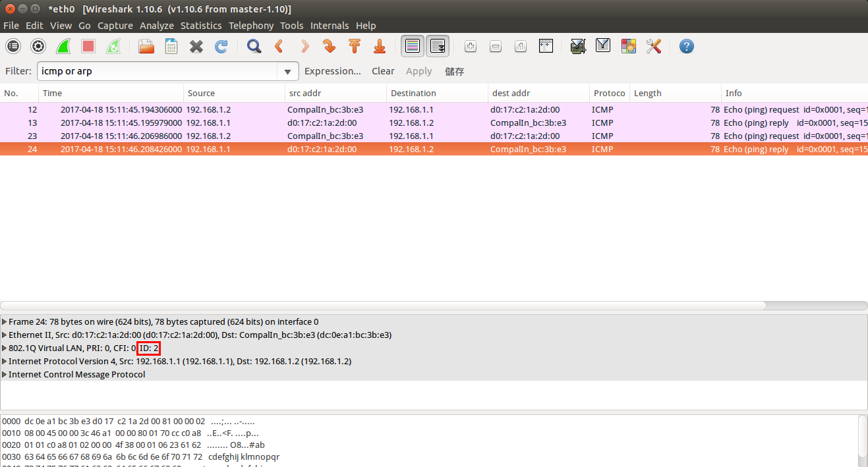The width and height of the screenshot is (868, 467).
Task: Open help (blue question mark)
Action: point(686,46)
